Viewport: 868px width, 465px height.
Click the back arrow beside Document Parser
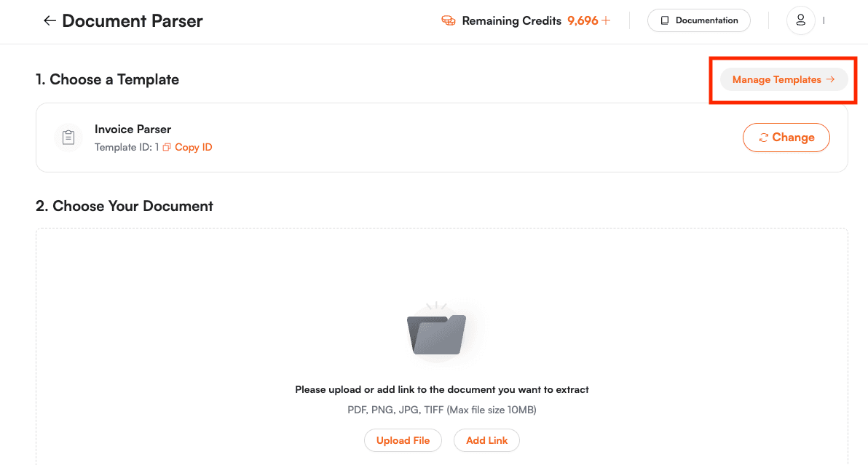(x=50, y=21)
